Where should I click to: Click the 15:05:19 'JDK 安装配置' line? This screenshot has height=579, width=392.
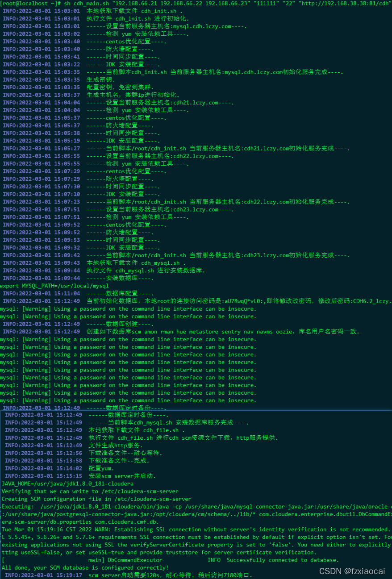pos(81,141)
